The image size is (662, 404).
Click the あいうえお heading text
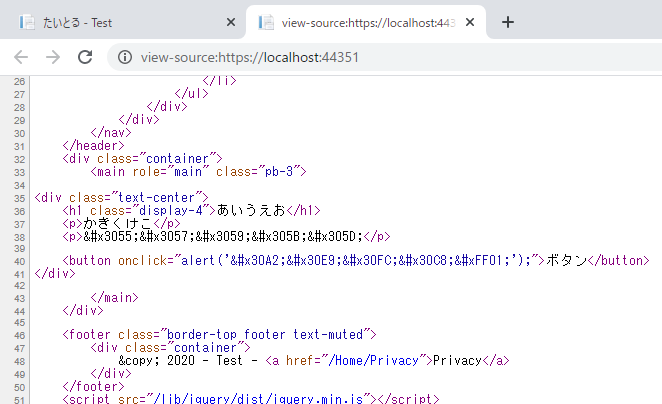[x=251, y=210]
